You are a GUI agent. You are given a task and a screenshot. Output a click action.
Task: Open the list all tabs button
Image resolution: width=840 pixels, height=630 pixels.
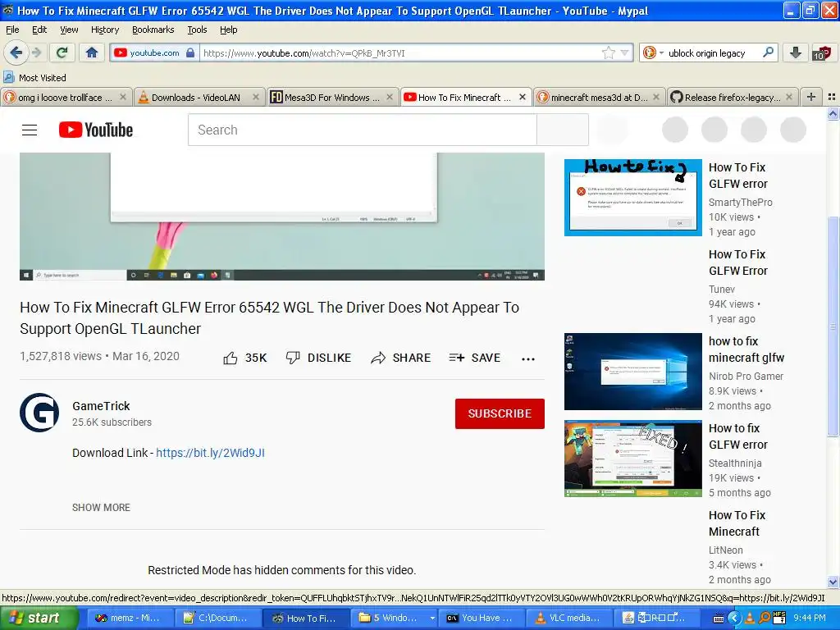pos(832,97)
